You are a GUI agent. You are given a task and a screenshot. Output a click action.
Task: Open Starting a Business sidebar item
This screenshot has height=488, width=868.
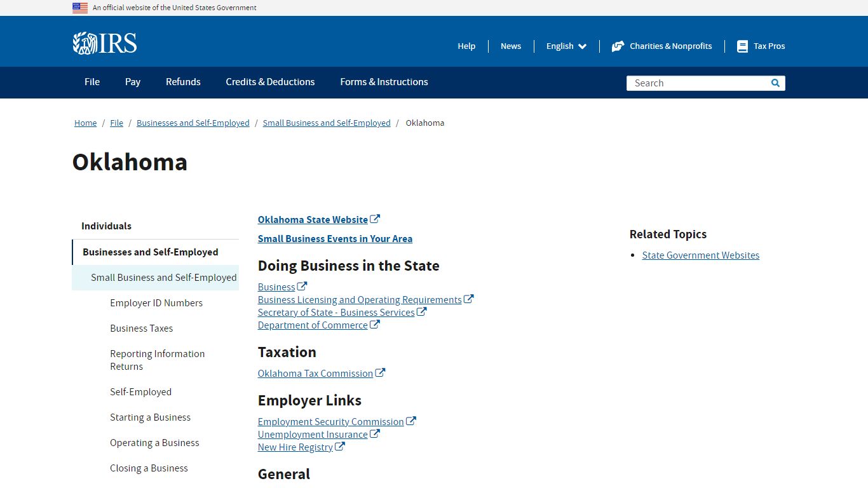coord(150,417)
